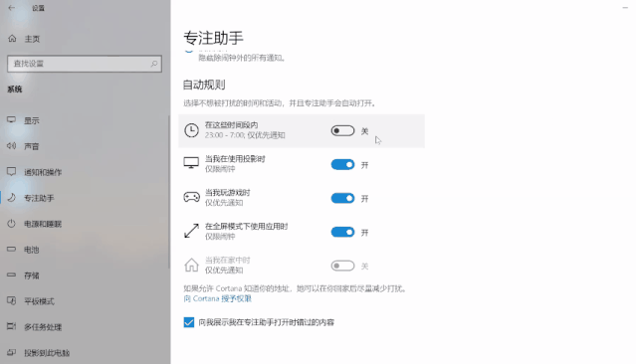Open the 当我玩游戏时 rule
Viewport: 636px width, 364px height.
tap(302, 198)
